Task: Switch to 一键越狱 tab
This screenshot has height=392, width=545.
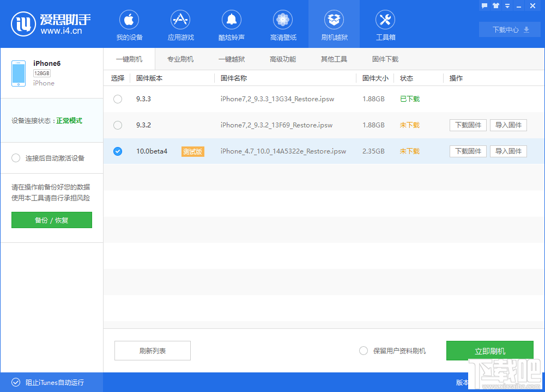Action: (x=232, y=59)
